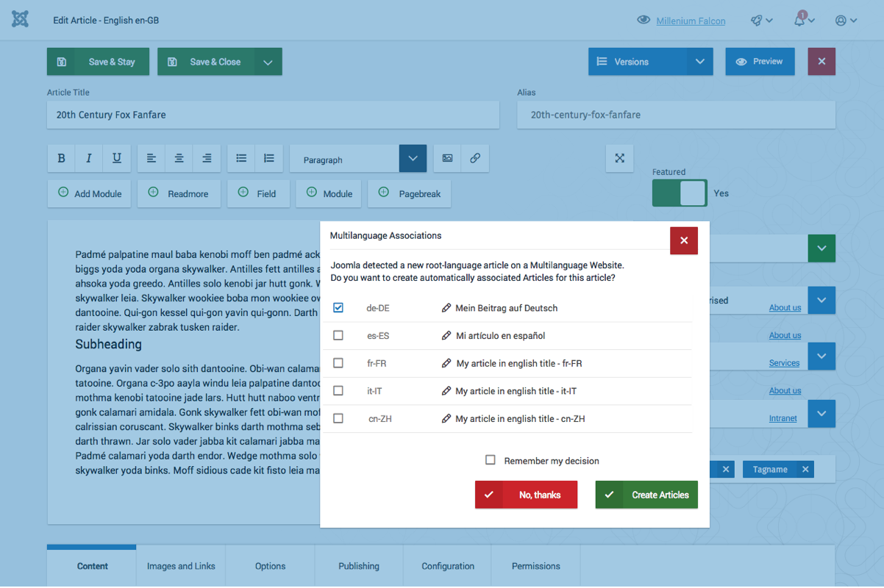Expand the Versions dropdown arrow
The height and width of the screenshot is (588, 884).
pos(700,62)
